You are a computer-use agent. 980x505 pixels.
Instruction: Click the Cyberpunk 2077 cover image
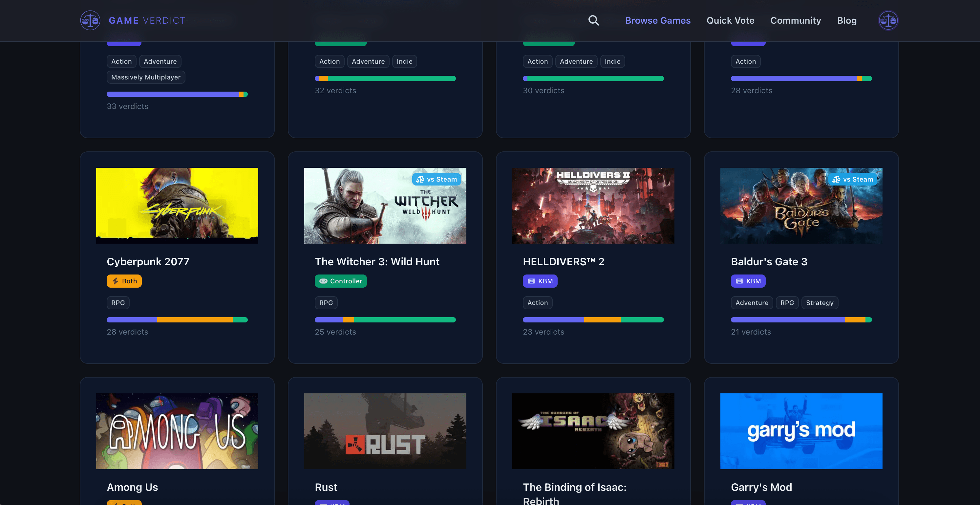click(x=177, y=206)
